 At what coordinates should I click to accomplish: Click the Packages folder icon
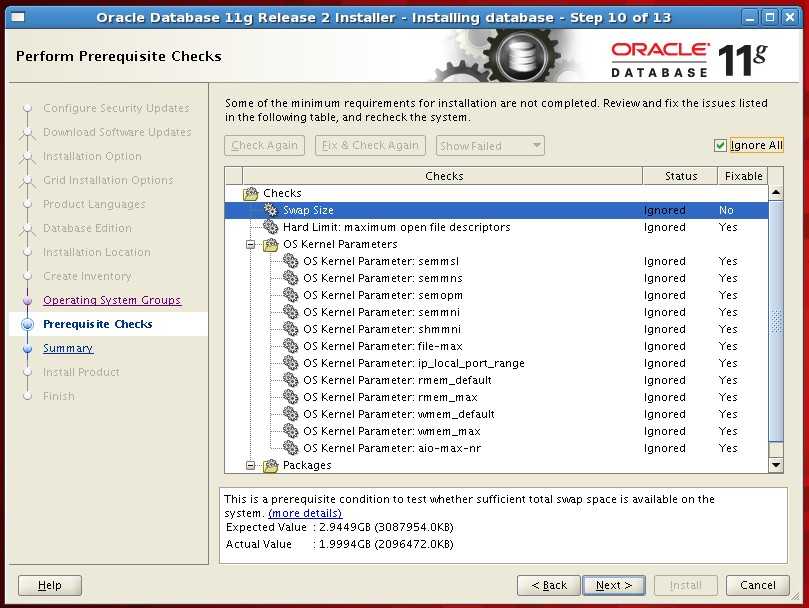270,466
